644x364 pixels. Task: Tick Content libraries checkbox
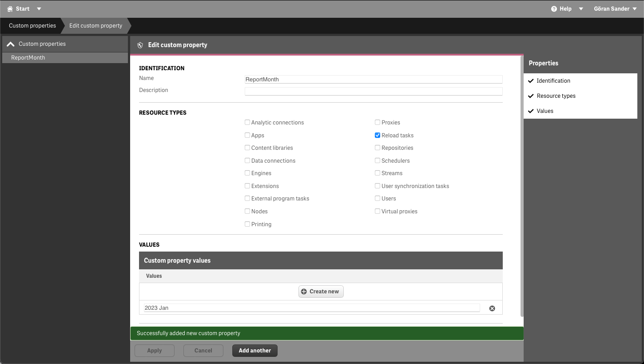tap(247, 148)
